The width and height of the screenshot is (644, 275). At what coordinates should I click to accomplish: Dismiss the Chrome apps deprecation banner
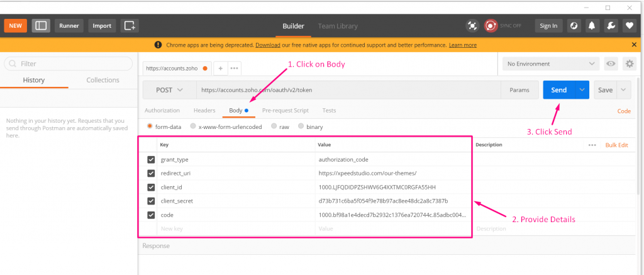click(634, 45)
